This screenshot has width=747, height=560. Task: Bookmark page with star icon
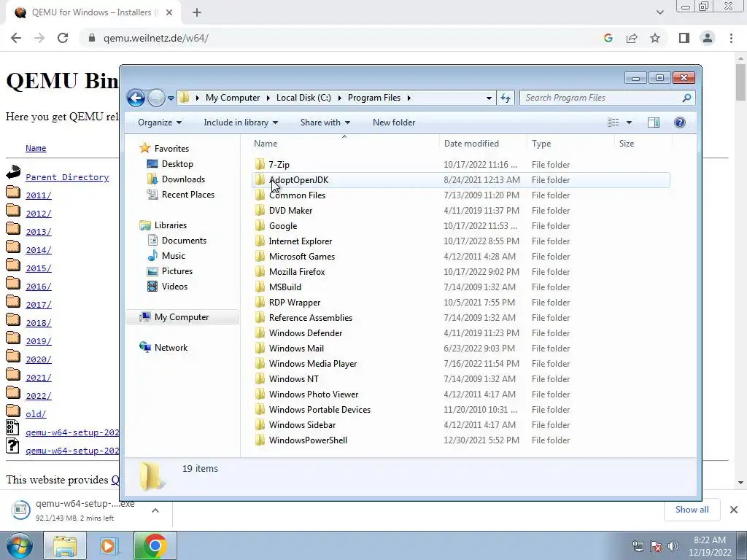[655, 38]
